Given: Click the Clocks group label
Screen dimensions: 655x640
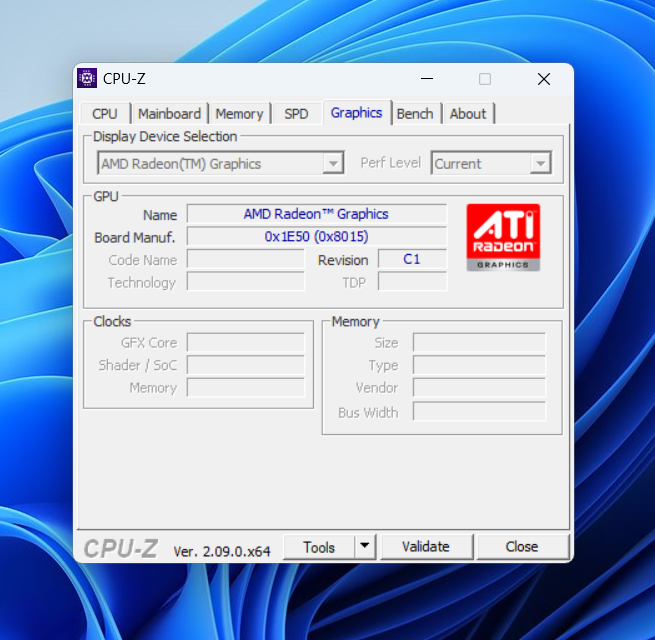Looking at the screenshot, I should tap(112, 321).
